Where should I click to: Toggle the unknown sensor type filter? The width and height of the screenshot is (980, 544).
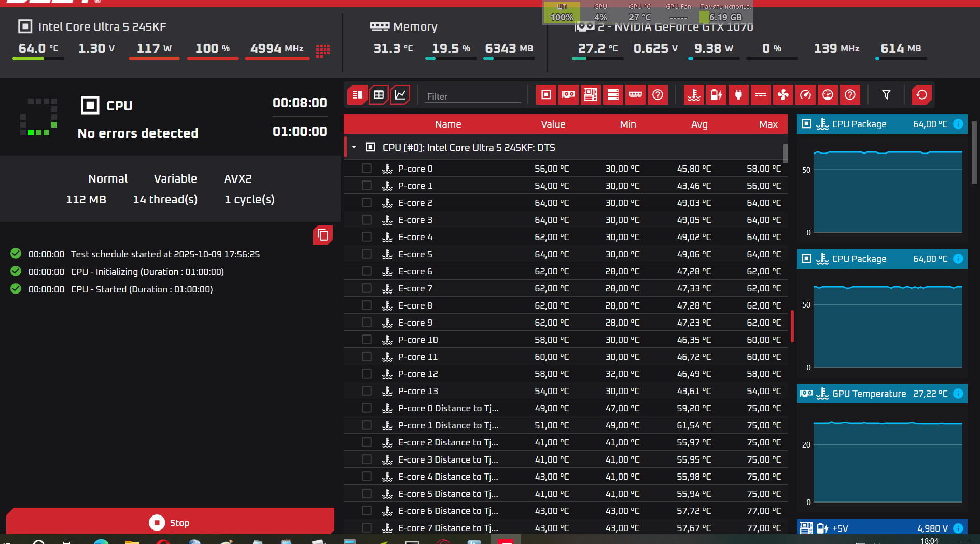850,95
